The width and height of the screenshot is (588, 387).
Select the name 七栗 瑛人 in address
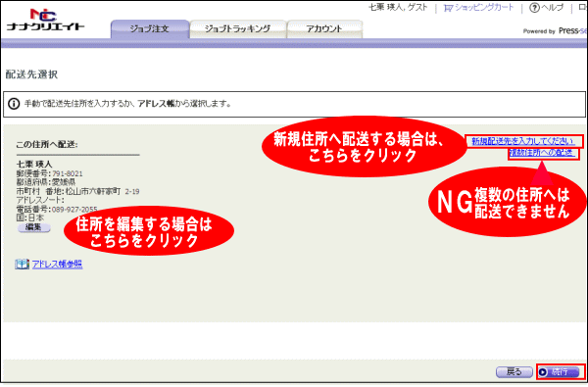point(34,165)
